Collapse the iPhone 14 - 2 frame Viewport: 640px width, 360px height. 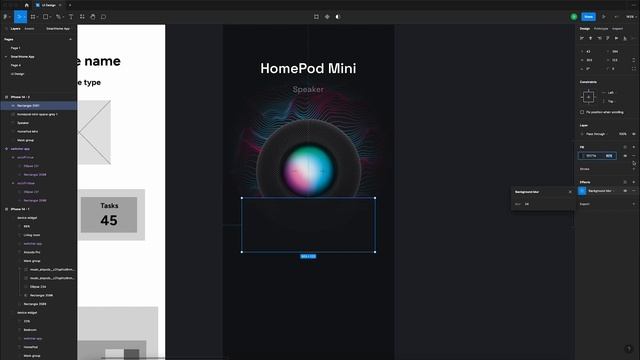coord(6,97)
